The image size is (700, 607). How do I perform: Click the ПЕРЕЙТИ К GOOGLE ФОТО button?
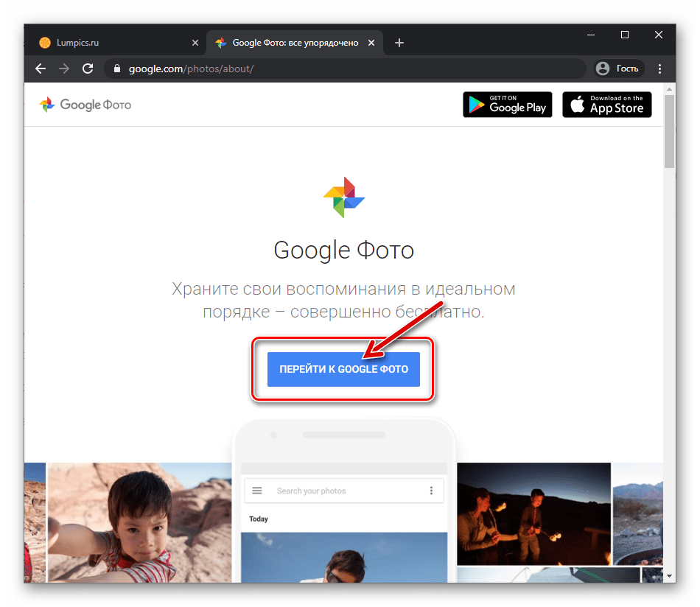click(343, 369)
